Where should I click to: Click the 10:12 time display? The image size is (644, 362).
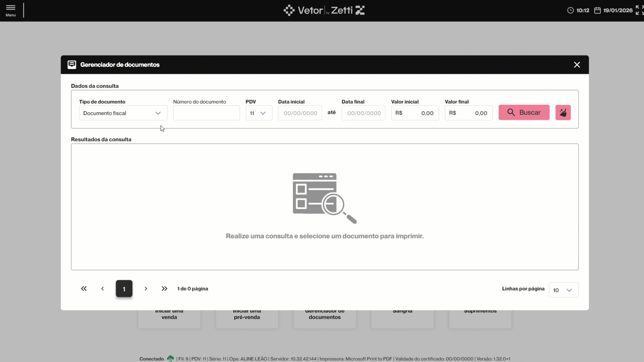pyautogui.click(x=583, y=10)
